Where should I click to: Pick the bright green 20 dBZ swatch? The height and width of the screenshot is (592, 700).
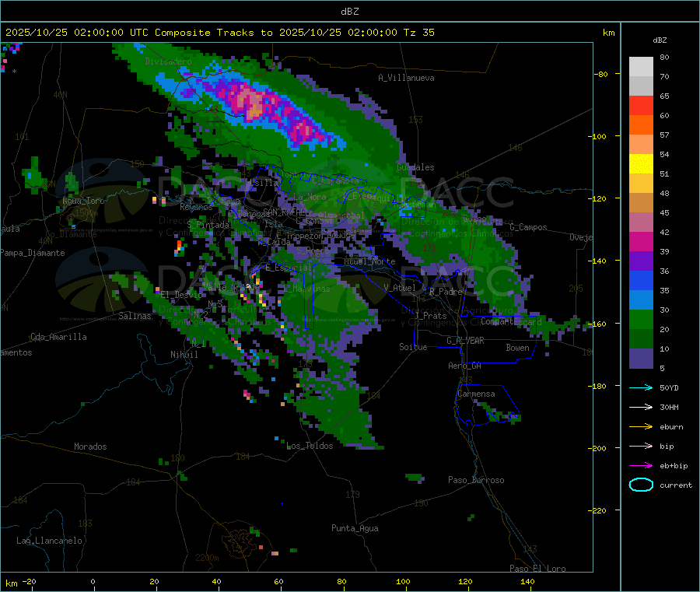(x=641, y=320)
